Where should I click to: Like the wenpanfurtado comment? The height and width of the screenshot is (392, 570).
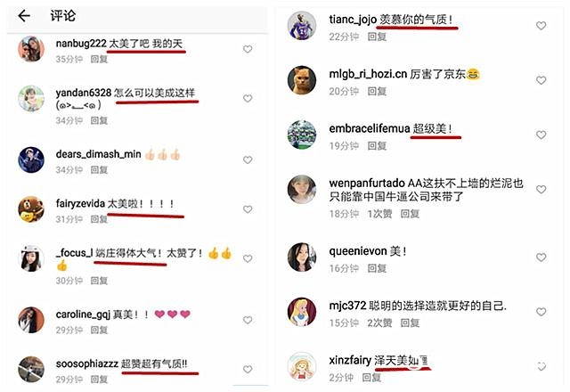point(541,190)
